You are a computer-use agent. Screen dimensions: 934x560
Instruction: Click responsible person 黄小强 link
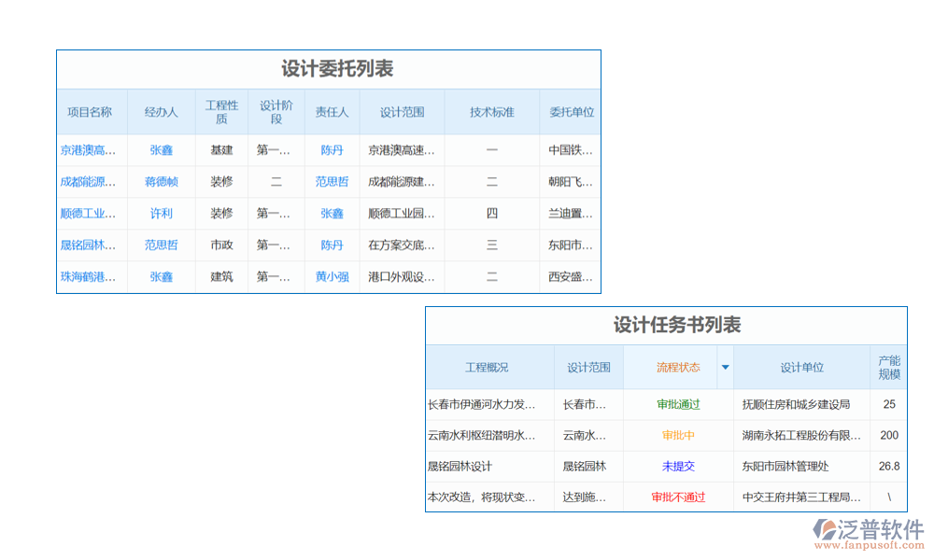[332, 277]
